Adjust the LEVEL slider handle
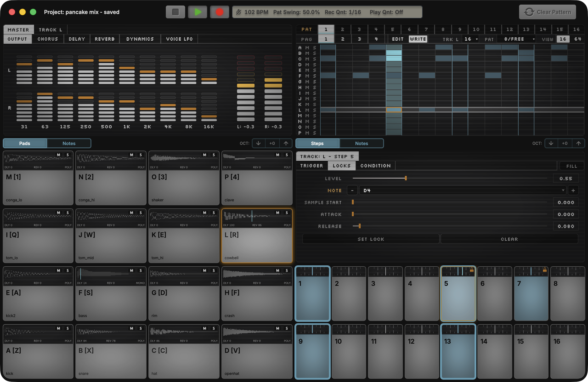 pyautogui.click(x=406, y=178)
